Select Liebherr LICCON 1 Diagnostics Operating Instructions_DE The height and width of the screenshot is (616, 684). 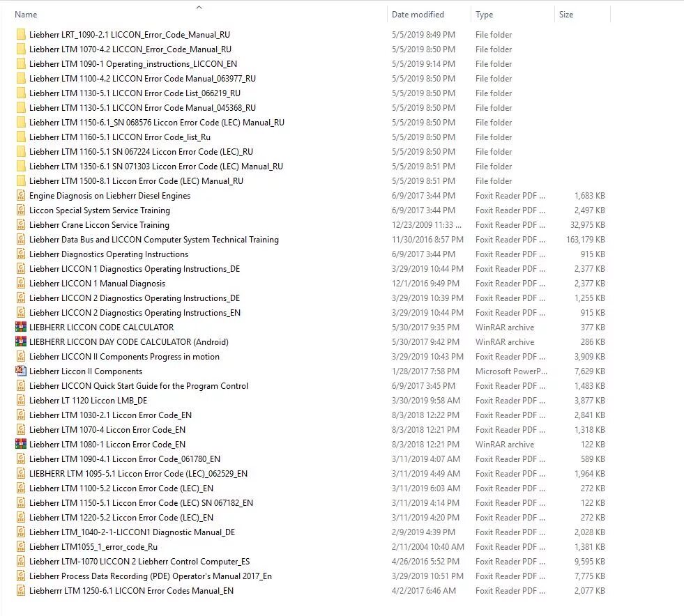[135, 268]
